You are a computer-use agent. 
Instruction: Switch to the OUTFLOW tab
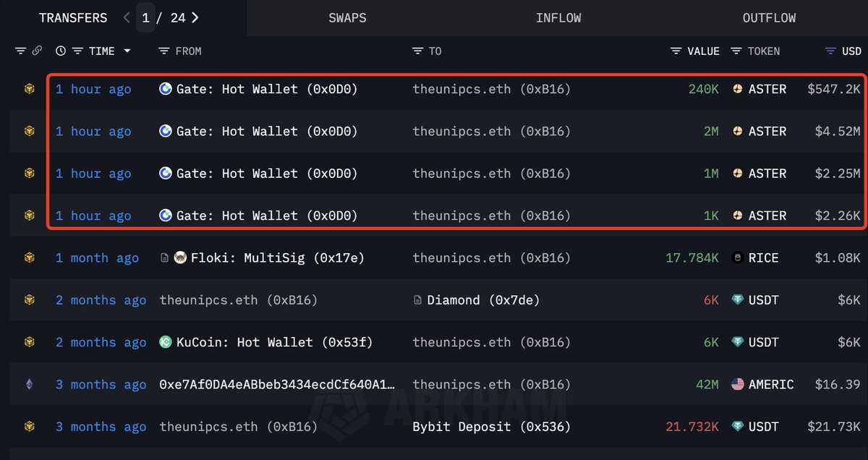pos(769,18)
